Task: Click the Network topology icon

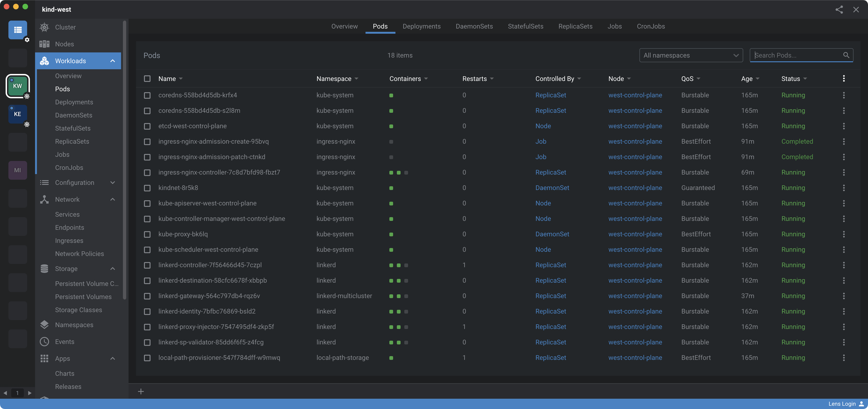Action: pos(44,199)
